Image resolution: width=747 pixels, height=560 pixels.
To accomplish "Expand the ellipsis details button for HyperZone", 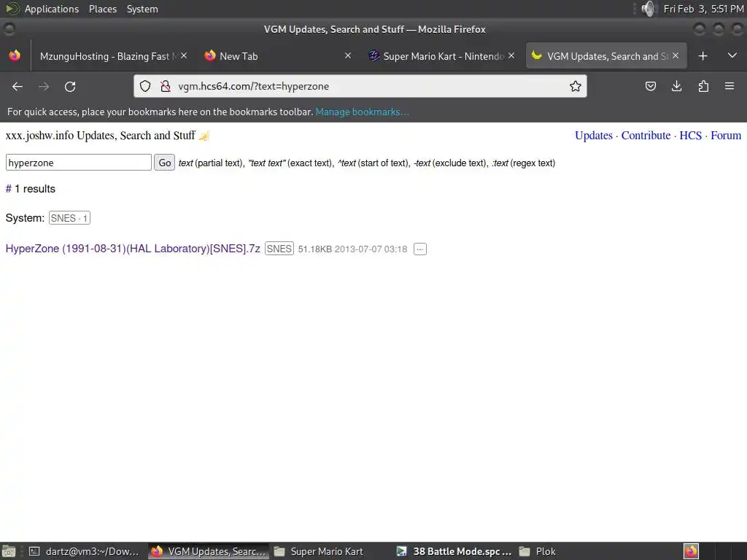I will [x=419, y=249].
